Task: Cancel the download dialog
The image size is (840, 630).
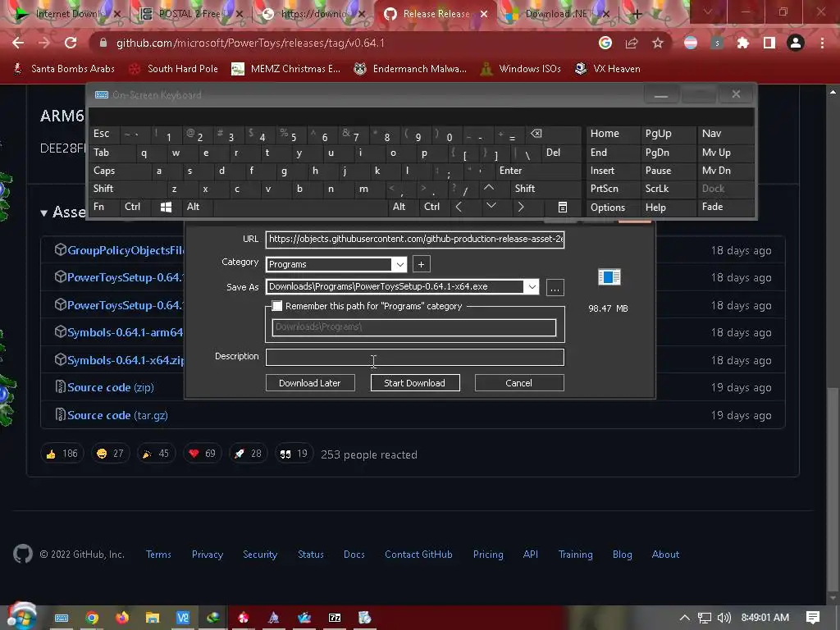Action: 519,383
